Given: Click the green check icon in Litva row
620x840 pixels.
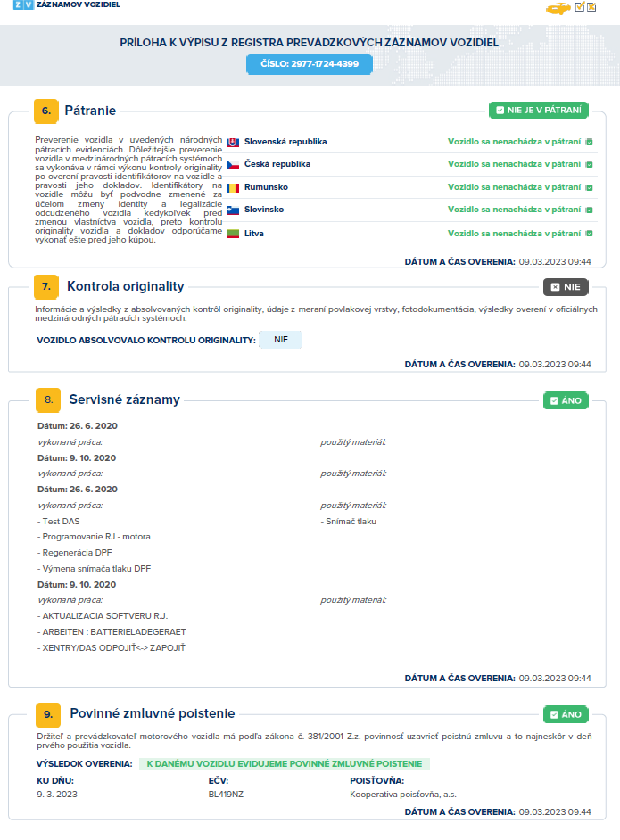Looking at the screenshot, I should [590, 234].
